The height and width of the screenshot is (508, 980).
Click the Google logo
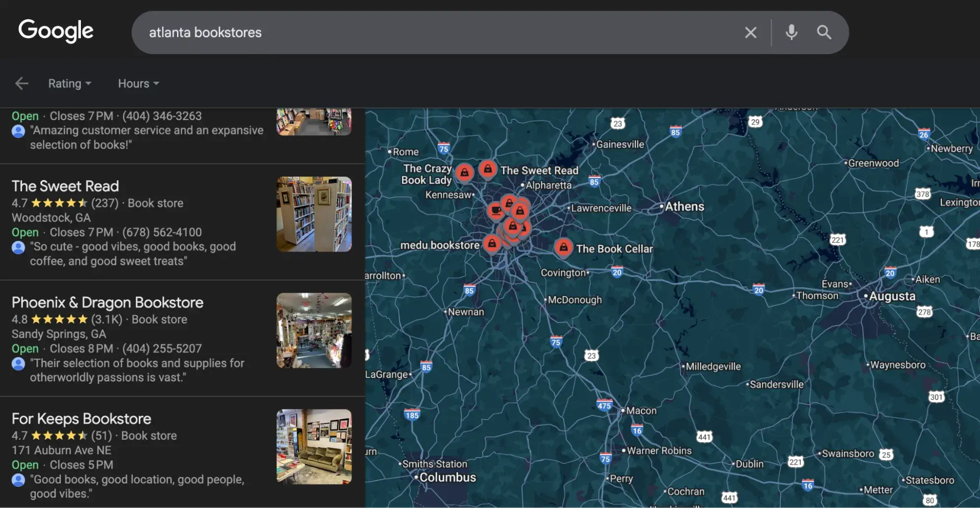click(x=55, y=31)
